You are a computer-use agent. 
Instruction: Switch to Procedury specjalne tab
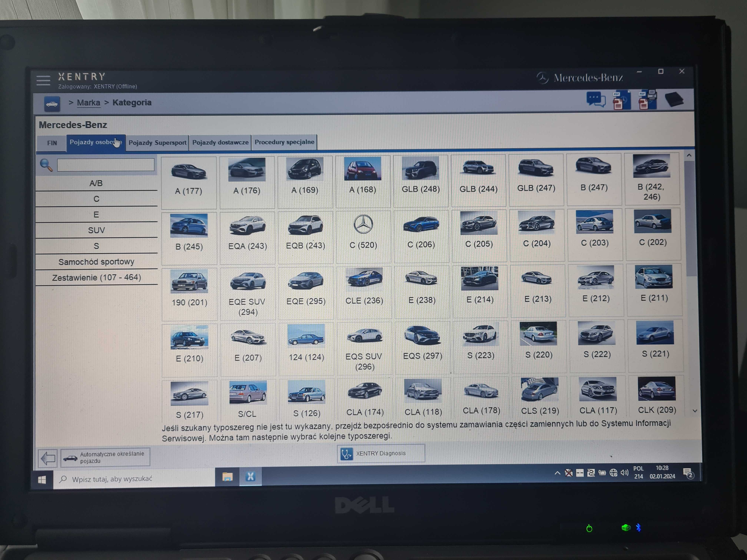point(284,142)
